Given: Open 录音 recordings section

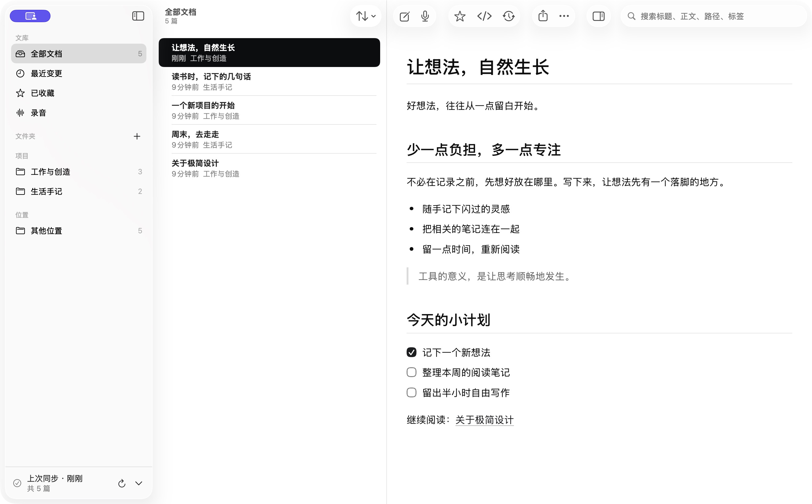Looking at the screenshot, I should (79, 113).
